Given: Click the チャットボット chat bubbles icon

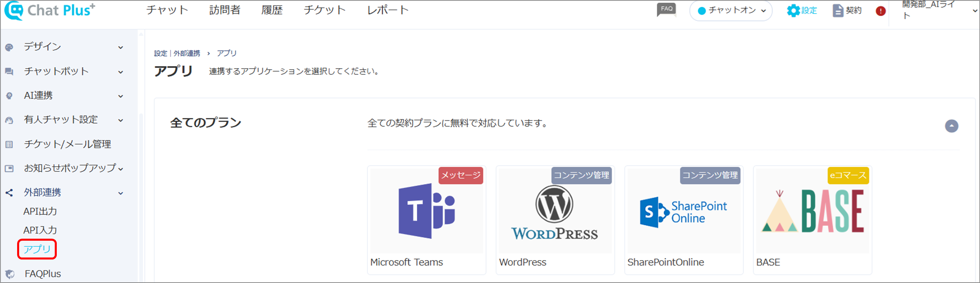Looking at the screenshot, I should [x=9, y=72].
